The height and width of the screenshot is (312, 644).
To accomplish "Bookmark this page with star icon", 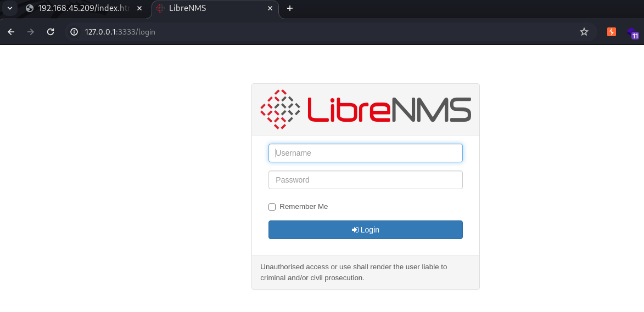I will [x=584, y=32].
